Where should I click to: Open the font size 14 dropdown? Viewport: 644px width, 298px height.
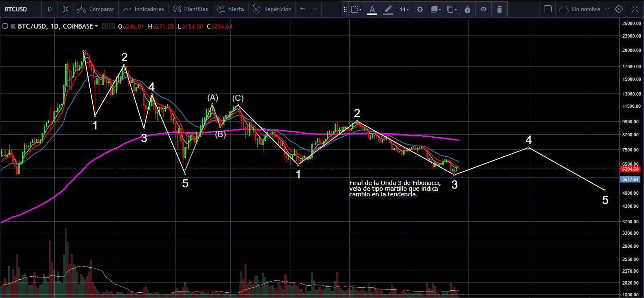(x=404, y=9)
